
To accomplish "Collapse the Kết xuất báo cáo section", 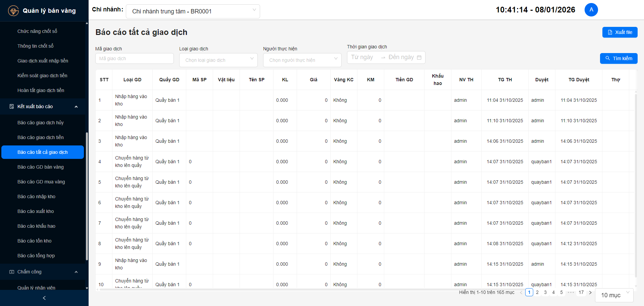I will click(76, 107).
